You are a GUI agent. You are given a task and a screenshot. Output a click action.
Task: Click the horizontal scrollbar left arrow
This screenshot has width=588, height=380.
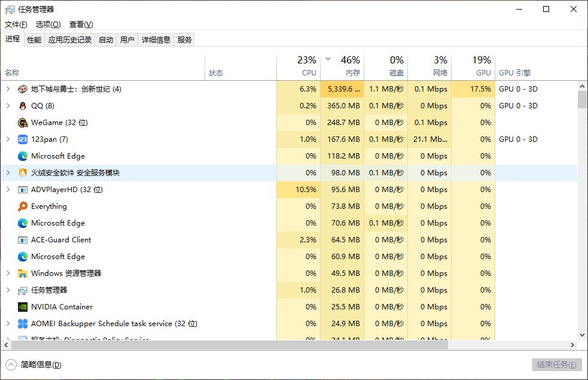(6, 345)
